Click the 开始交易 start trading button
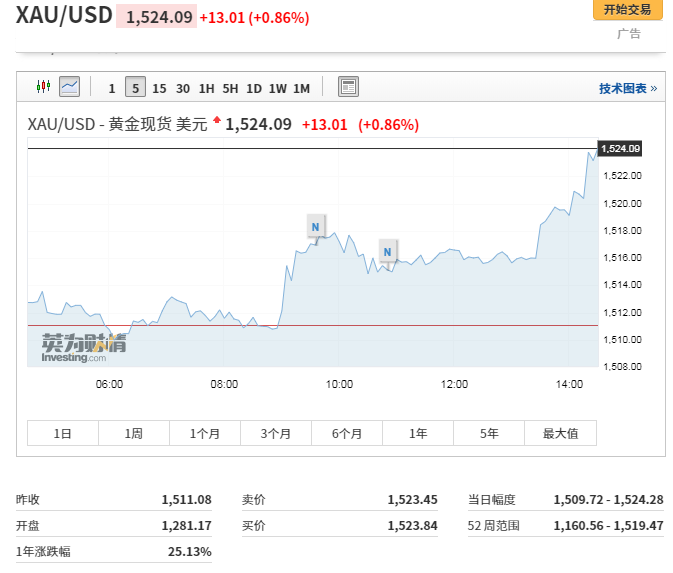 pyautogui.click(x=627, y=10)
